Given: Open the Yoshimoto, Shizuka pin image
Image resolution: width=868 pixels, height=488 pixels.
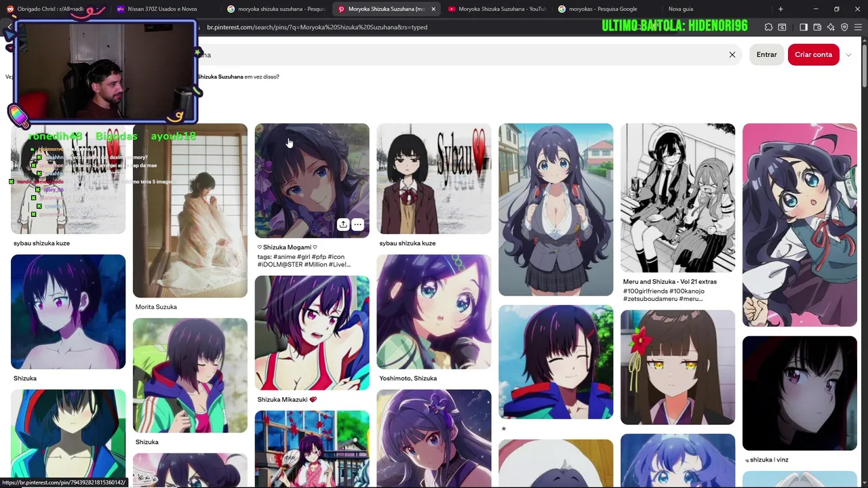Looking at the screenshot, I should coord(434,312).
